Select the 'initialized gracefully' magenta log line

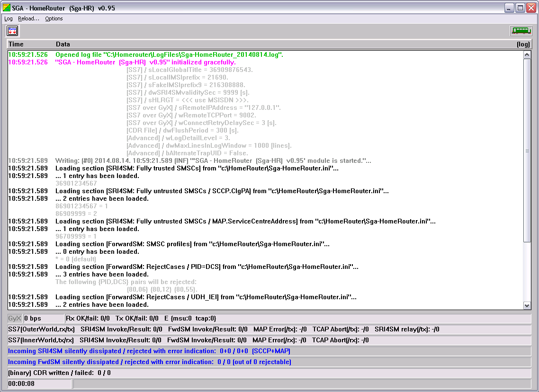[x=145, y=62]
